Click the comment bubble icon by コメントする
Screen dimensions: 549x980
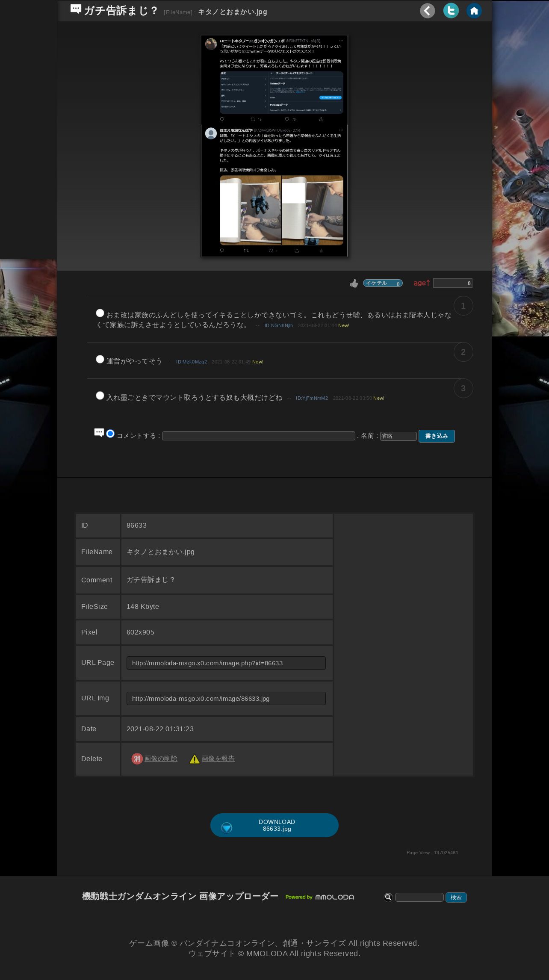pos(99,433)
